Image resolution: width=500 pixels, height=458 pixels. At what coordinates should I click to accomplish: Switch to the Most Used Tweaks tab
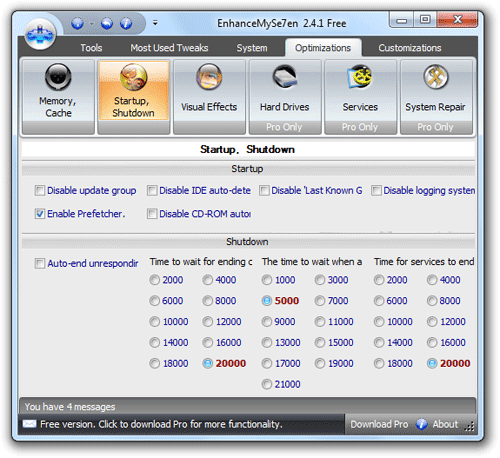(169, 48)
